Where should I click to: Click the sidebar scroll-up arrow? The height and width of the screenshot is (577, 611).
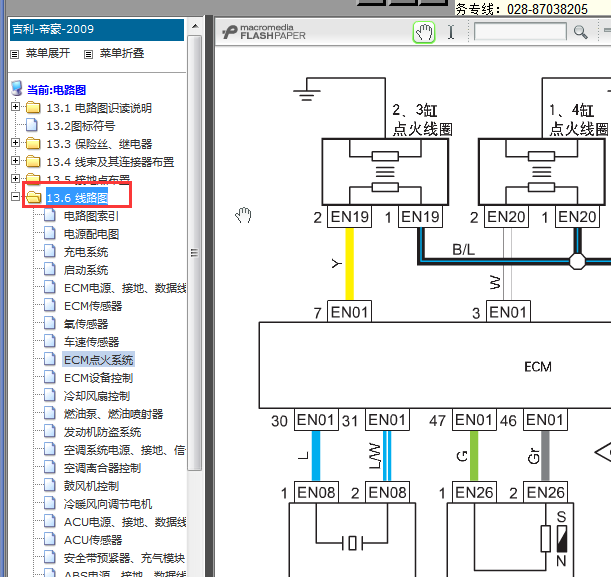pyautogui.click(x=195, y=26)
